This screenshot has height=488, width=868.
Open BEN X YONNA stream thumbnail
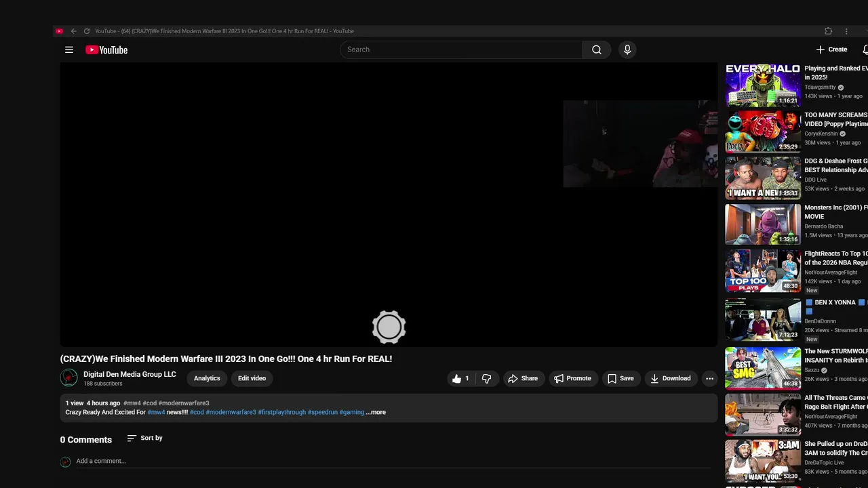(763, 319)
